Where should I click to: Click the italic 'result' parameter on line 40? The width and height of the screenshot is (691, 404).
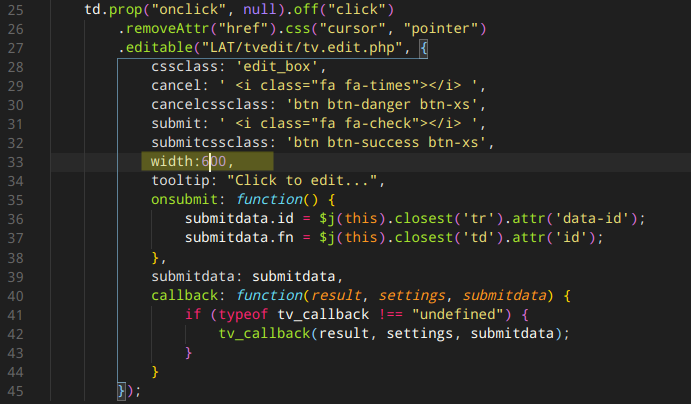[336, 295]
